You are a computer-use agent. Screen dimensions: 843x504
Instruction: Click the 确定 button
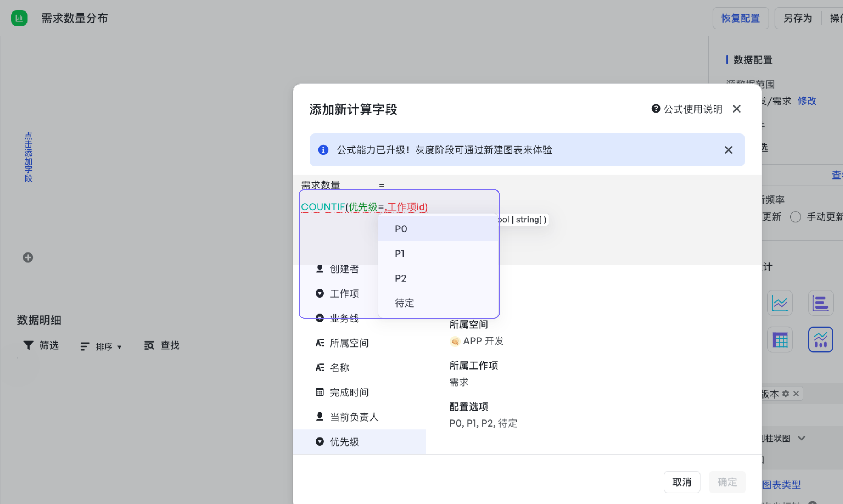[x=727, y=482]
